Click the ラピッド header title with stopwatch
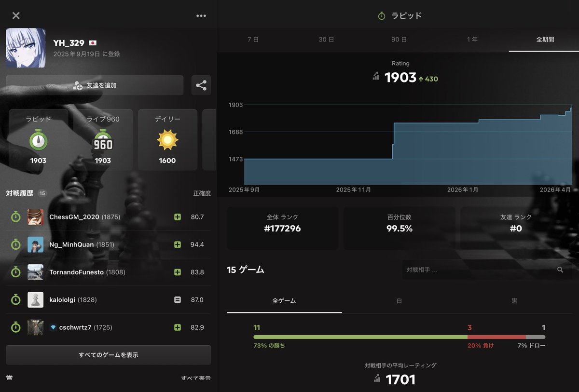The height and width of the screenshot is (392, 579). point(400,15)
